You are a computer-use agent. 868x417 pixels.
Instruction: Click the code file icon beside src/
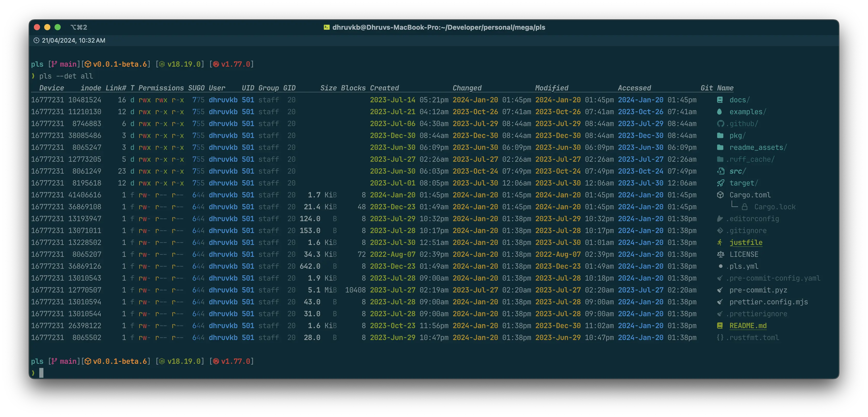720,171
